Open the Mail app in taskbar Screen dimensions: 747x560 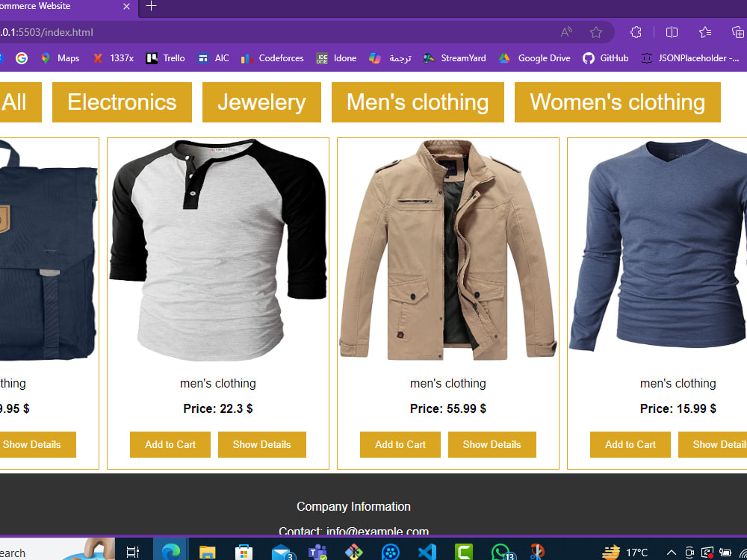pos(283,552)
